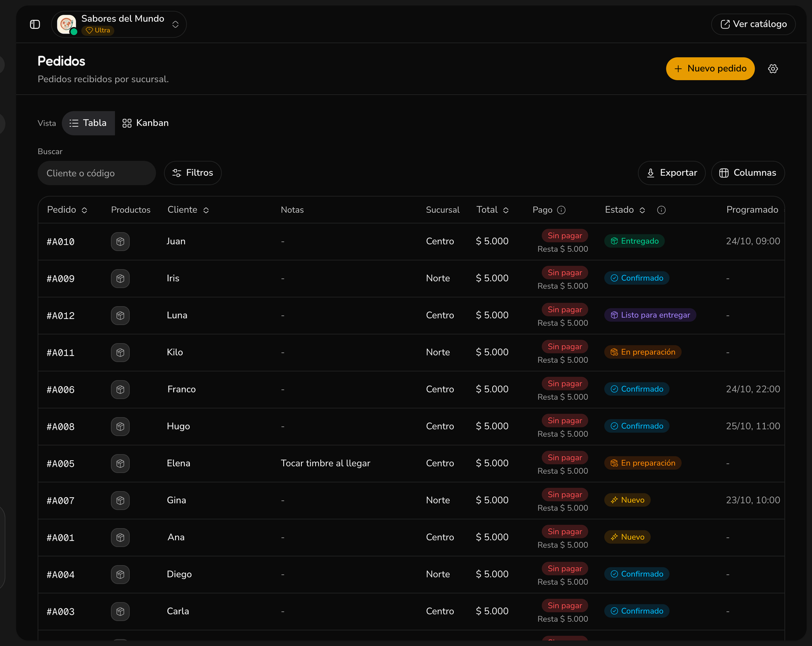Export orders with Exportar
Screen dimensions: 812x646
pyautogui.click(x=671, y=173)
